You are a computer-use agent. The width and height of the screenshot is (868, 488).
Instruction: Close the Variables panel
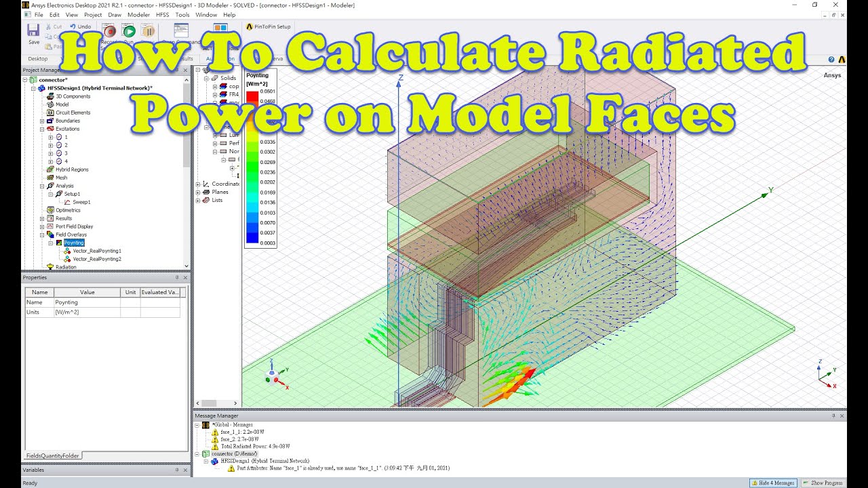tap(186, 470)
